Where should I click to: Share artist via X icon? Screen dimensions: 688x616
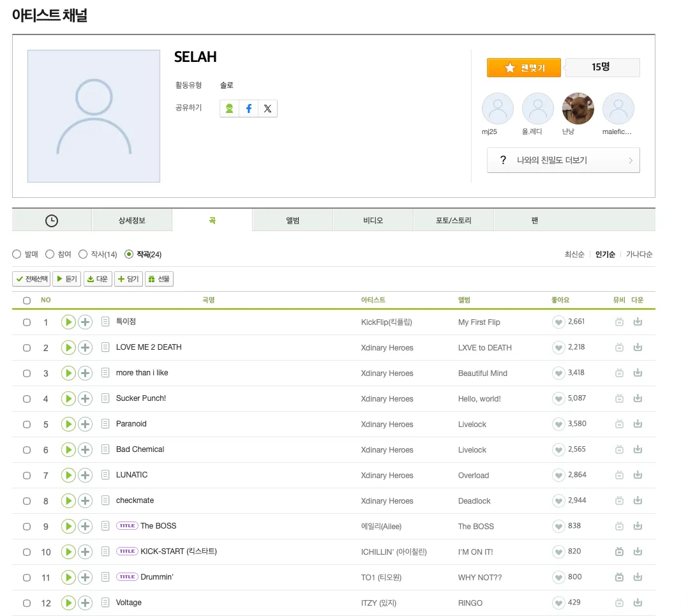[x=267, y=109]
